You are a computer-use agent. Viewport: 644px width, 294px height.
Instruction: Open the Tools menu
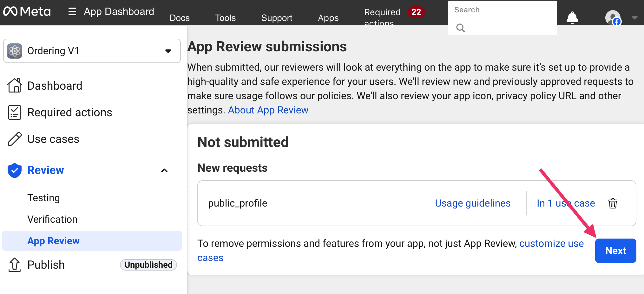pos(225,18)
